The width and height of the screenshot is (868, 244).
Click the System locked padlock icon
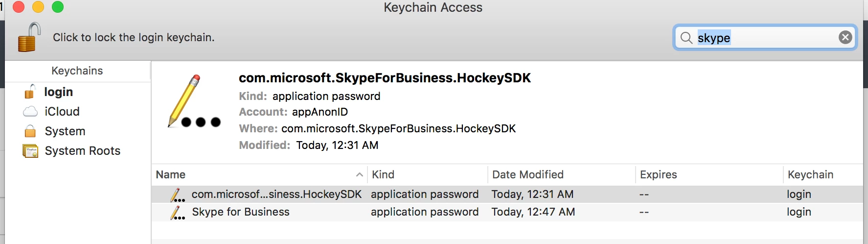point(30,131)
